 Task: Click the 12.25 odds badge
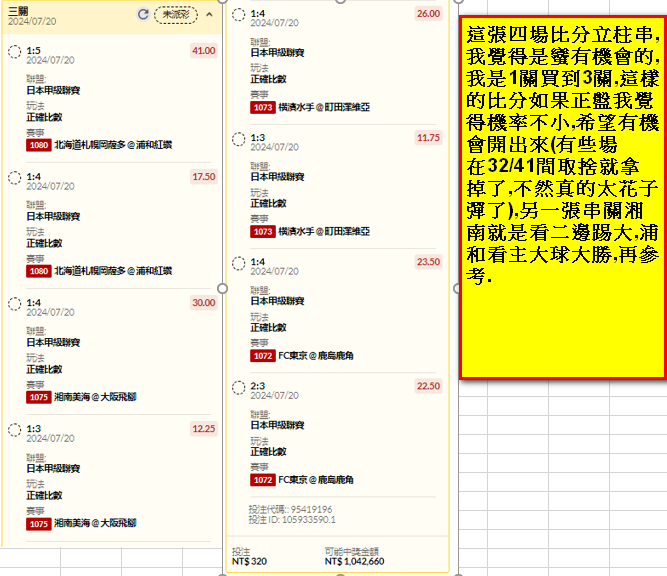tap(203, 429)
